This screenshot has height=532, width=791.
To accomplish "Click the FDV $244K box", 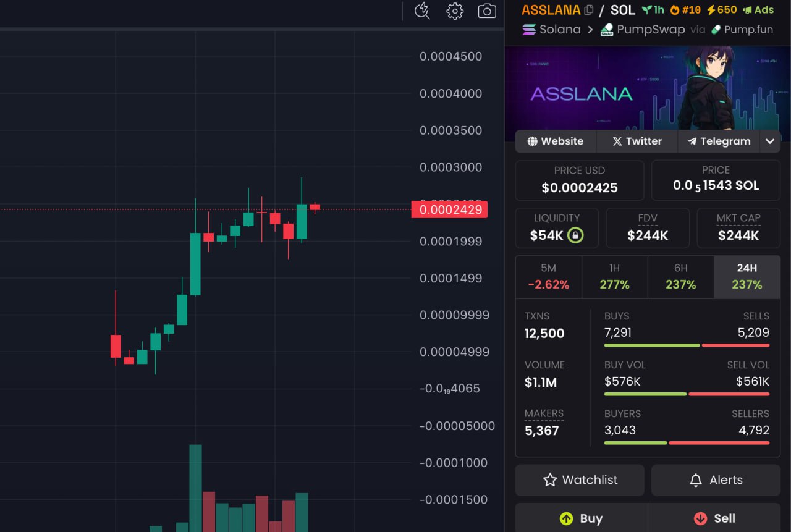I will coord(648,228).
